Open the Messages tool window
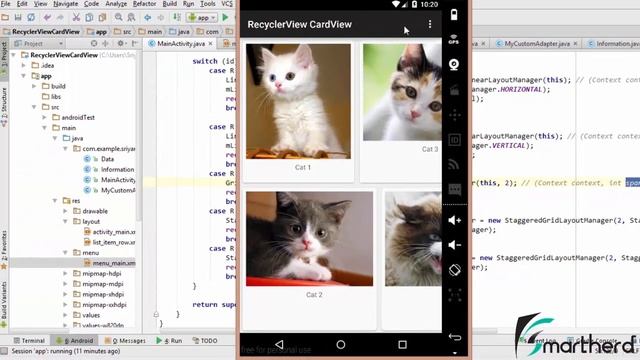Screen dimensions: 640x360 [x=125, y=340]
